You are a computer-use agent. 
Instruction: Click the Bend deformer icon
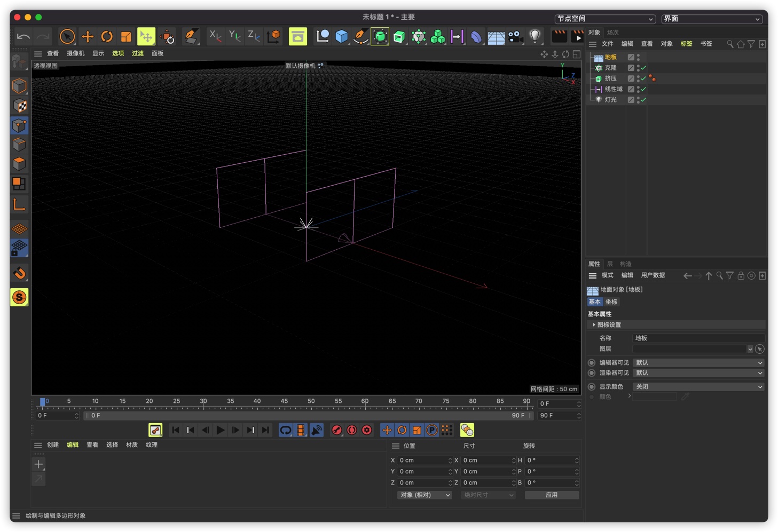pos(476,36)
